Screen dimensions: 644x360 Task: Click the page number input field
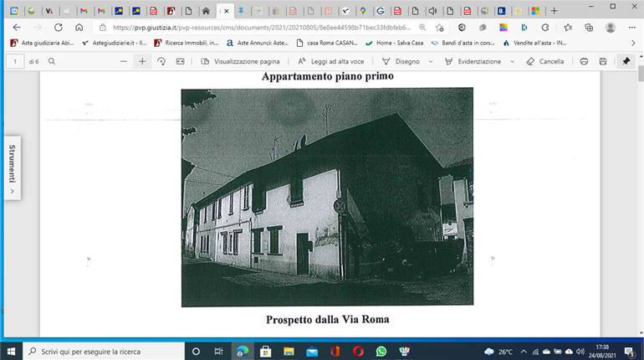[x=15, y=61]
